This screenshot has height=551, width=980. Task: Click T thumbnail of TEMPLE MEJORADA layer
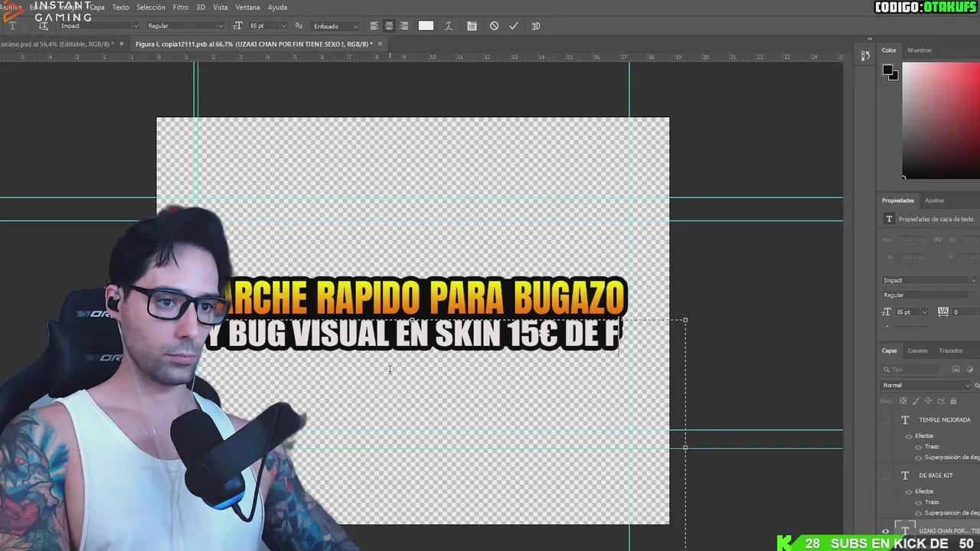pos(905,419)
